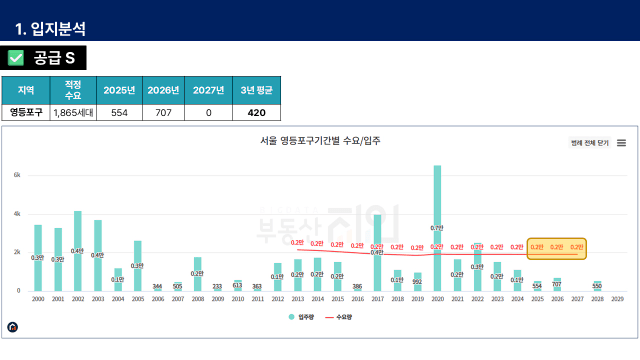The height and width of the screenshot is (360, 640).
Task: Click the chart title 서울 영등포구기간별 수요/입주
Action: pos(320,141)
